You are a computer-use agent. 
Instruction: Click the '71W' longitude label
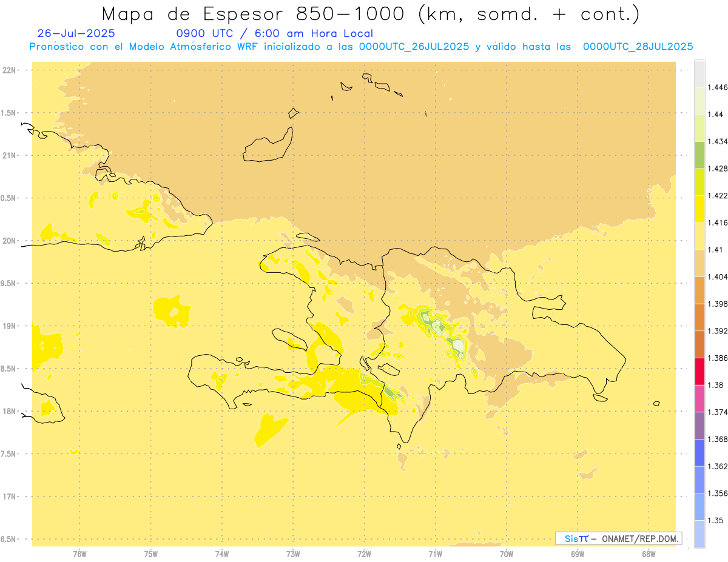click(x=435, y=554)
